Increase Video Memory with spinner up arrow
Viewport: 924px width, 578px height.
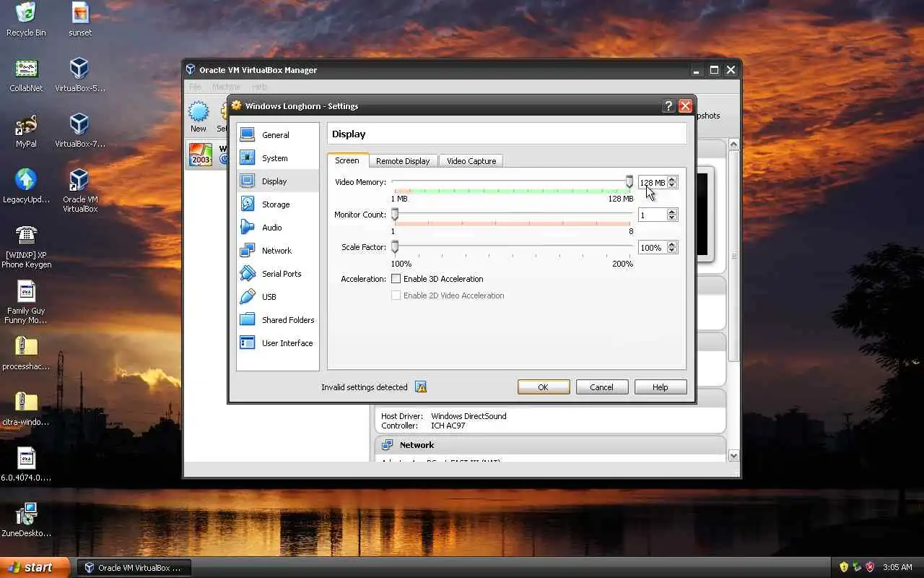tap(672, 180)
